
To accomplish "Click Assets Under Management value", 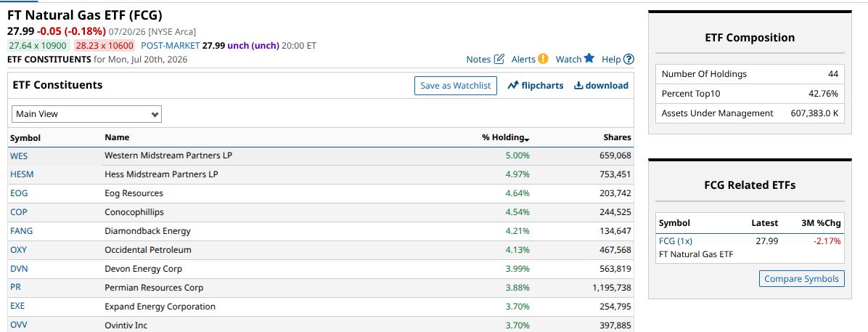I will click(x=814, y=113).
